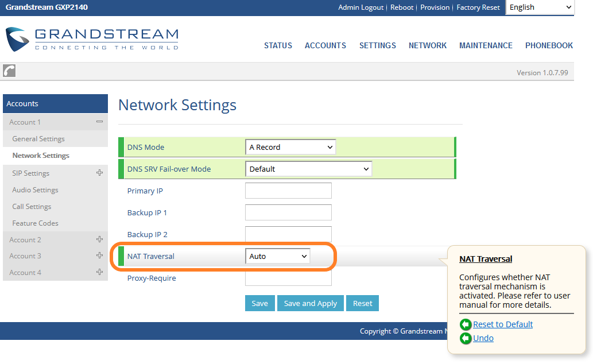Click the Network Settings page heading
Image resolution: width=593 pixels, height=364 pixels.
[x=177, y=105]
